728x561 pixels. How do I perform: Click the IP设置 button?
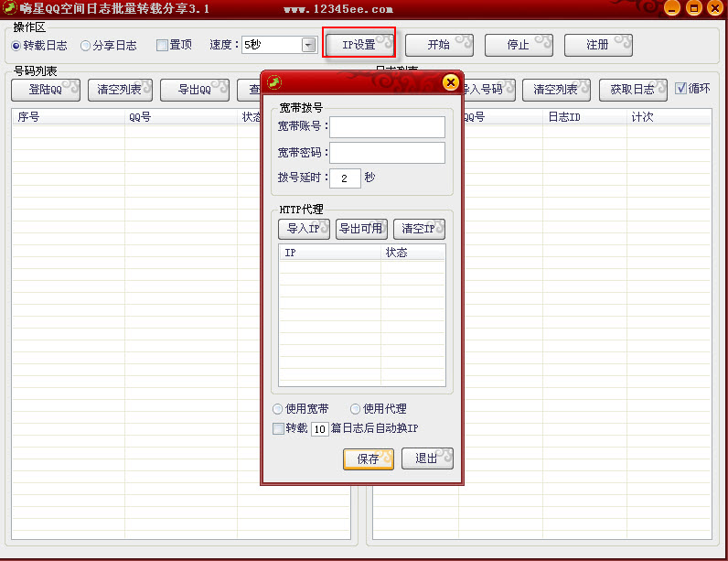(x=359, y=45)
